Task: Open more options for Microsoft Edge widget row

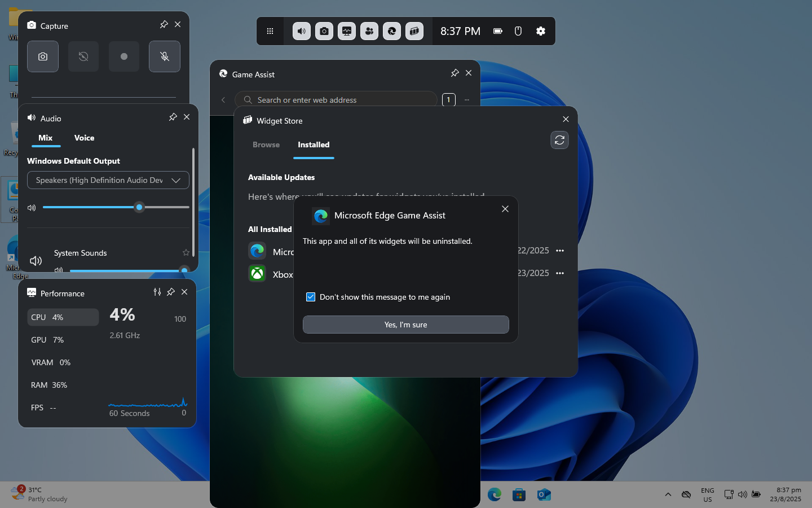Action: click(x=560, y=251)
